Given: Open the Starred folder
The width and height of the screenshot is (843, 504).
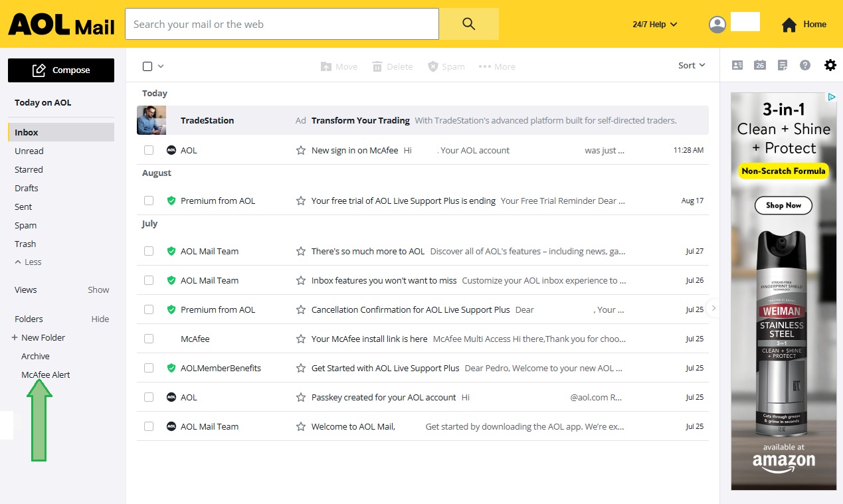Looking at the screenshot, I should (29, 169).
